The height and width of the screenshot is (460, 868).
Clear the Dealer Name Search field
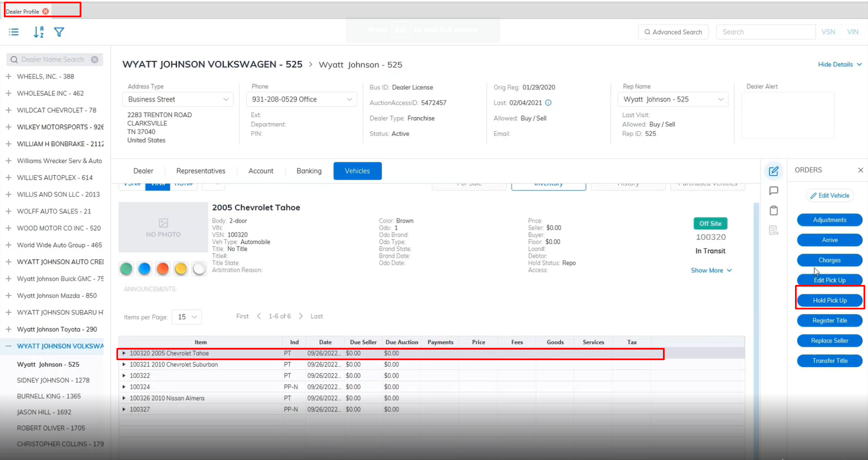pos(95,60)
